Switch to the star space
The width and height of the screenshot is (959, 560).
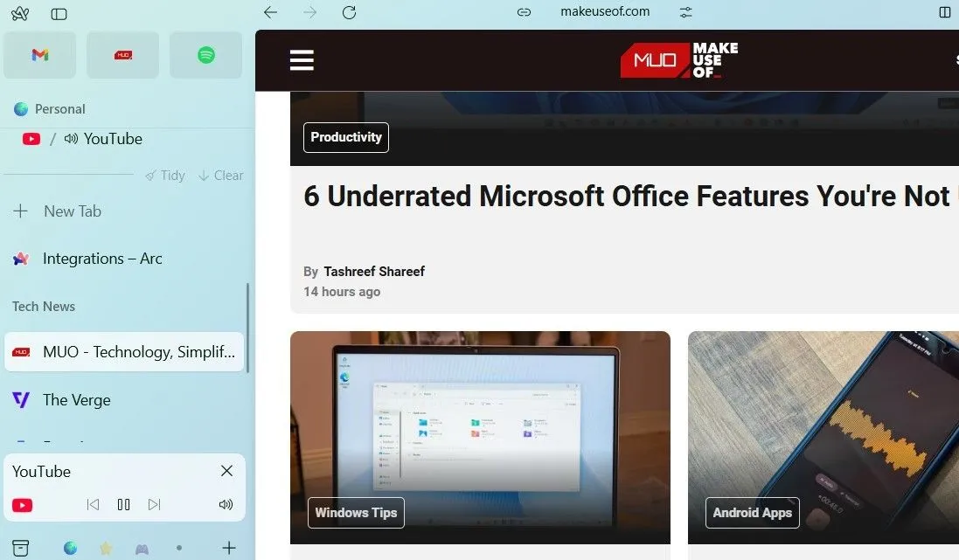(x=106, y=548)
